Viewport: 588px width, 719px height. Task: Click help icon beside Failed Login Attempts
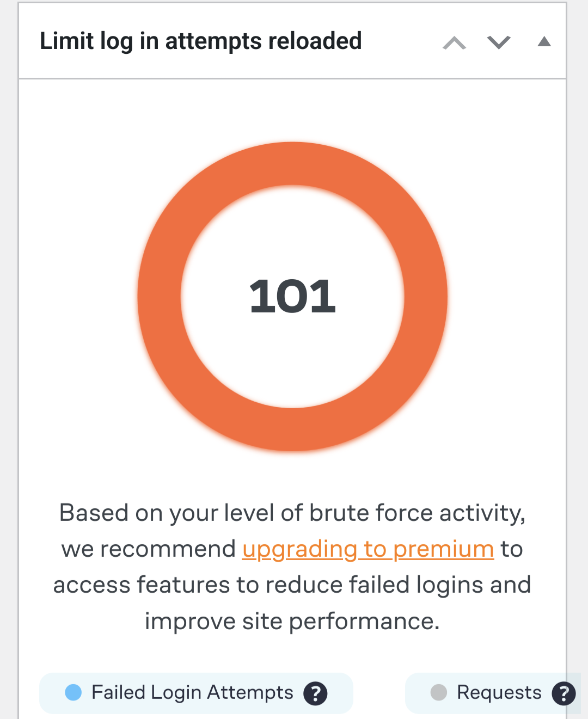pos(316,693)
